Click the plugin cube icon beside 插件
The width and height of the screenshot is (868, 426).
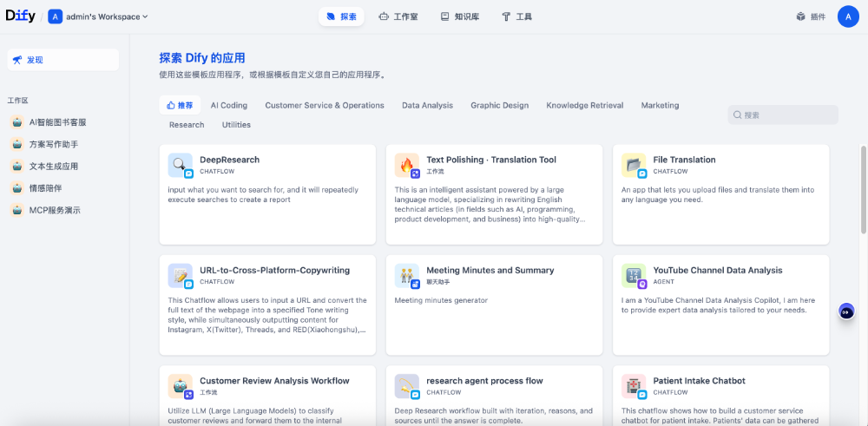[x=800, y=16]
